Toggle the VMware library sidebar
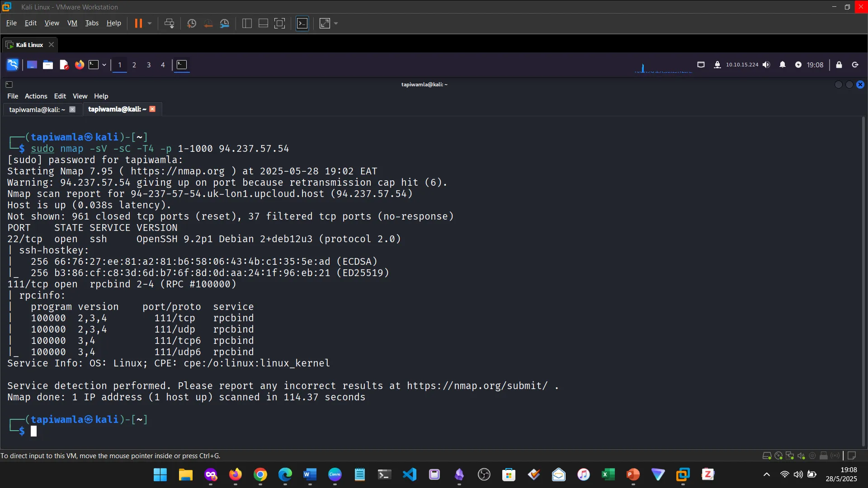The width and height of the screenshot is (868, 488). point(246,23)
